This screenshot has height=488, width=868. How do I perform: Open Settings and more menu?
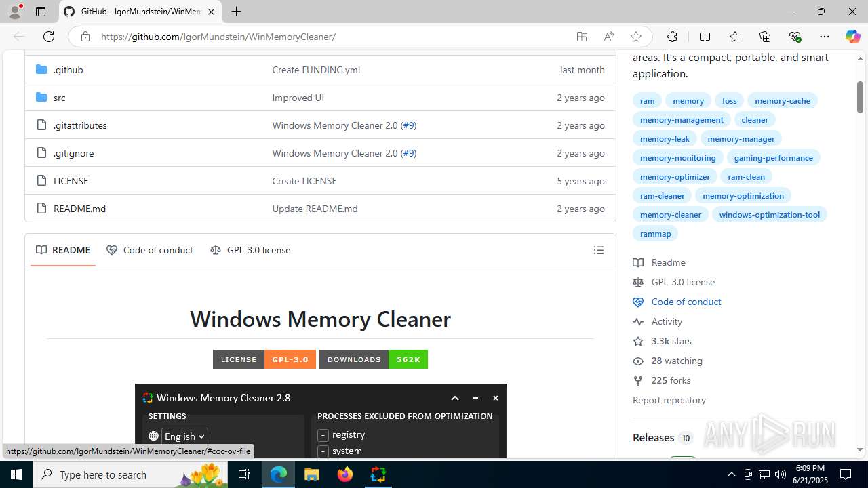point(825,37)
